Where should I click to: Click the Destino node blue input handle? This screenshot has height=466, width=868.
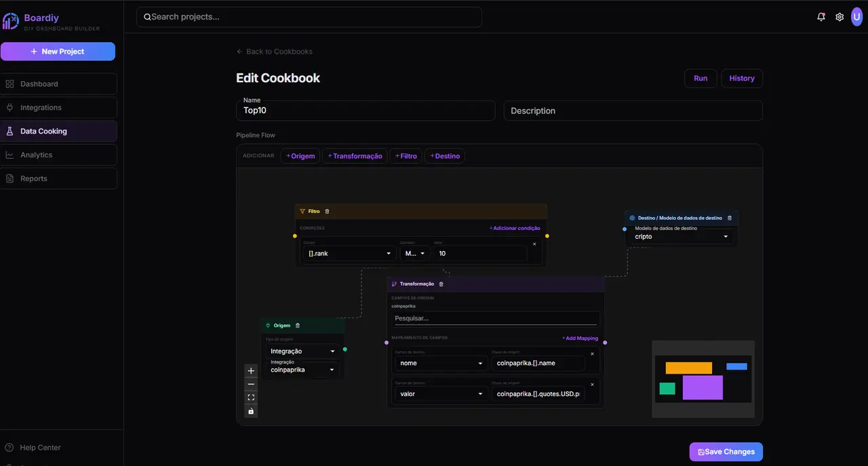click(625, 229)
